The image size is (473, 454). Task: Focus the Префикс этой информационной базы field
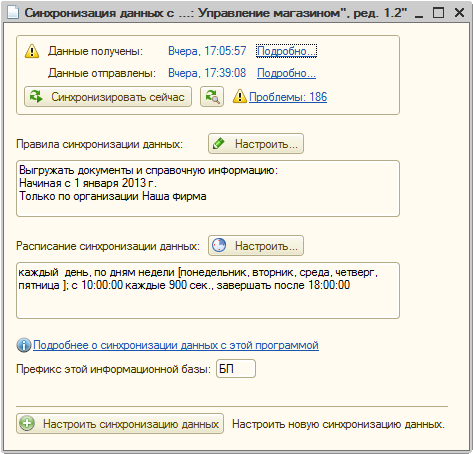236,369
